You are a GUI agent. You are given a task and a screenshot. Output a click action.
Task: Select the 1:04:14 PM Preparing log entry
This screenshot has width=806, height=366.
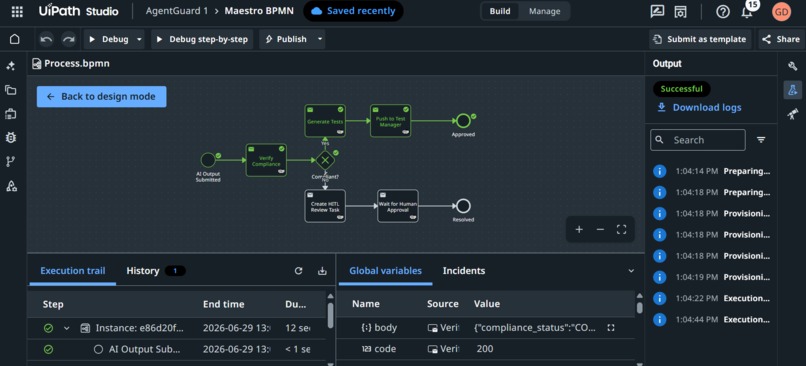(712, 171)
